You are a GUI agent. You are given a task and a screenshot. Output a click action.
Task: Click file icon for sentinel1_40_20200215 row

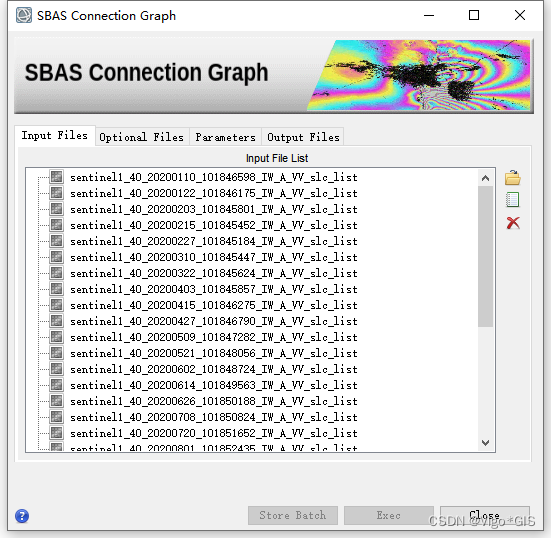click(x=56, y=225)
